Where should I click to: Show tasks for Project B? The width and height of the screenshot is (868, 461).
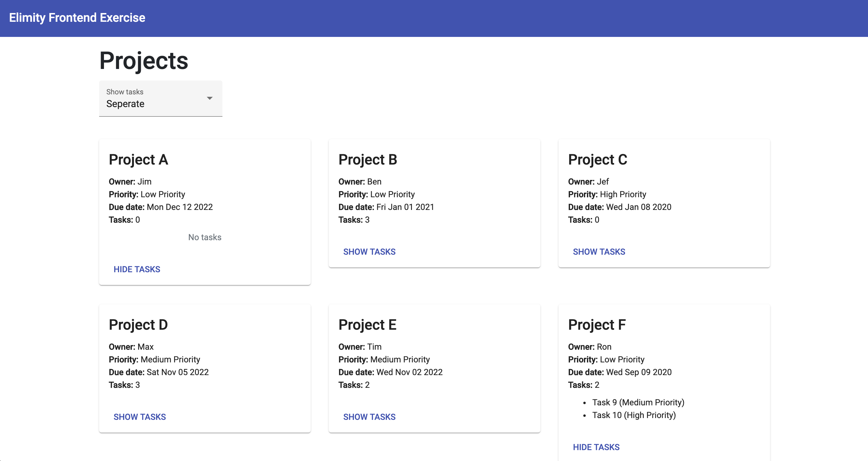coord(369,252)
